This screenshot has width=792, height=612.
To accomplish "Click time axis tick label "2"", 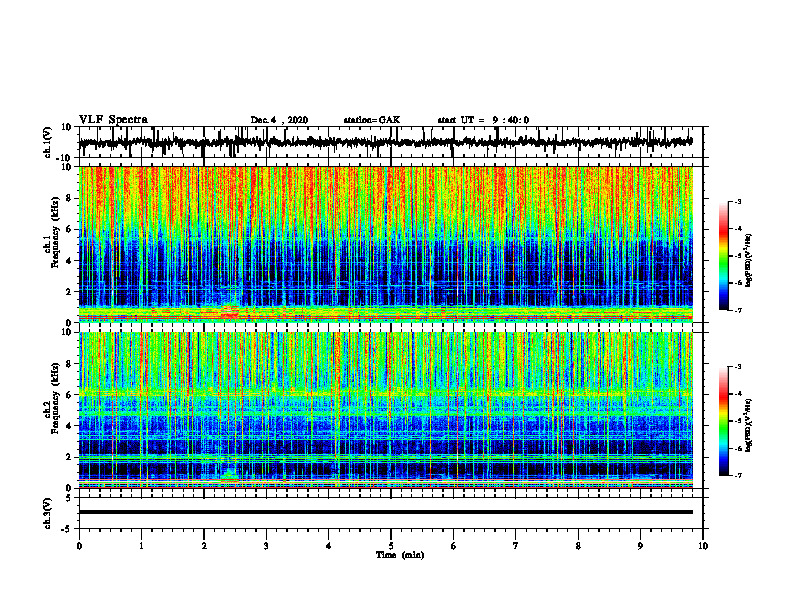I will point(204,546).
